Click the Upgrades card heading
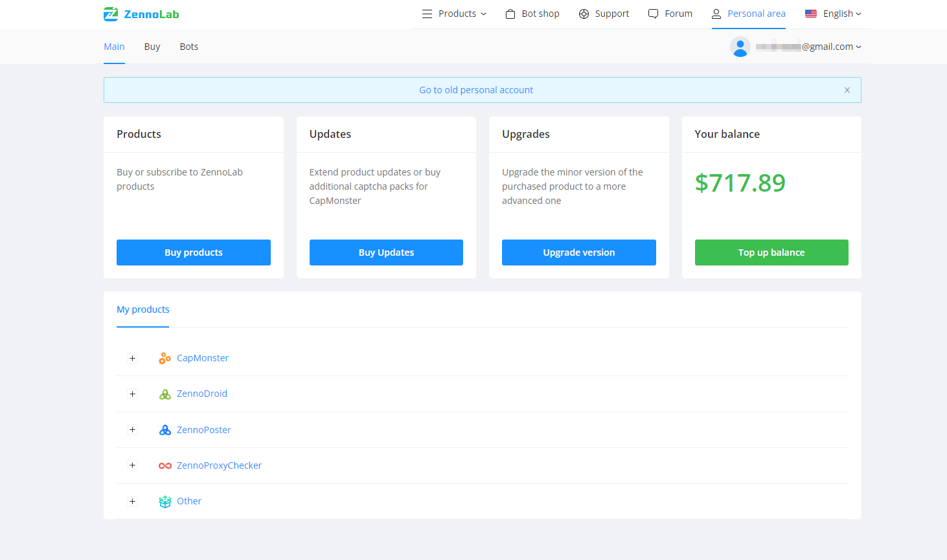Screen dimensions: 947x560 [526, 134]
